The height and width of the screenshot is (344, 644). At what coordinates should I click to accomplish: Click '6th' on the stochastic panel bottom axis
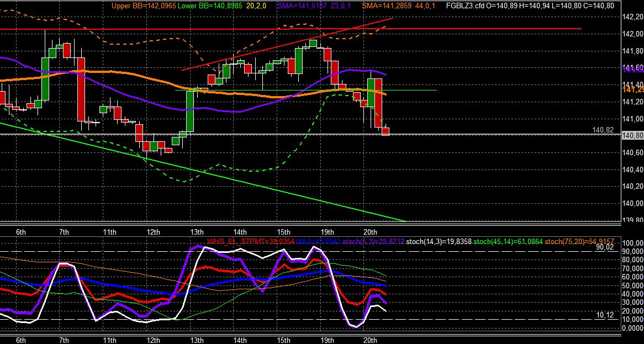[21, 340]
